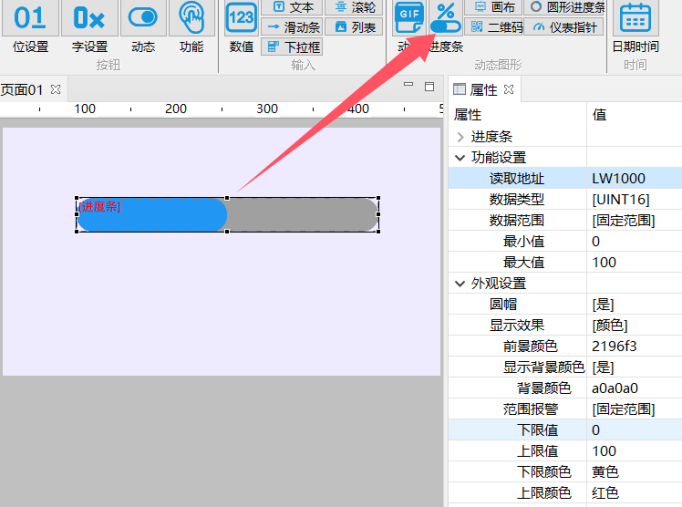Insert a 文本 input control
682x507 pixels.
tap(292, 7)
